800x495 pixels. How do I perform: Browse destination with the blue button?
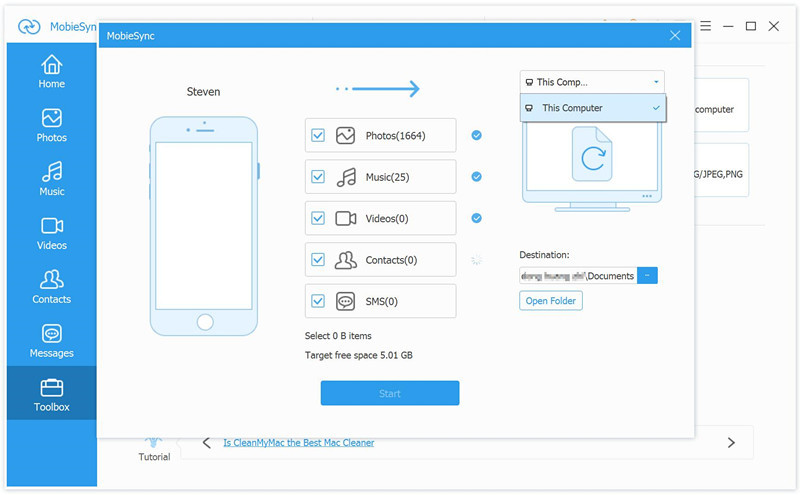coord(647,276)
